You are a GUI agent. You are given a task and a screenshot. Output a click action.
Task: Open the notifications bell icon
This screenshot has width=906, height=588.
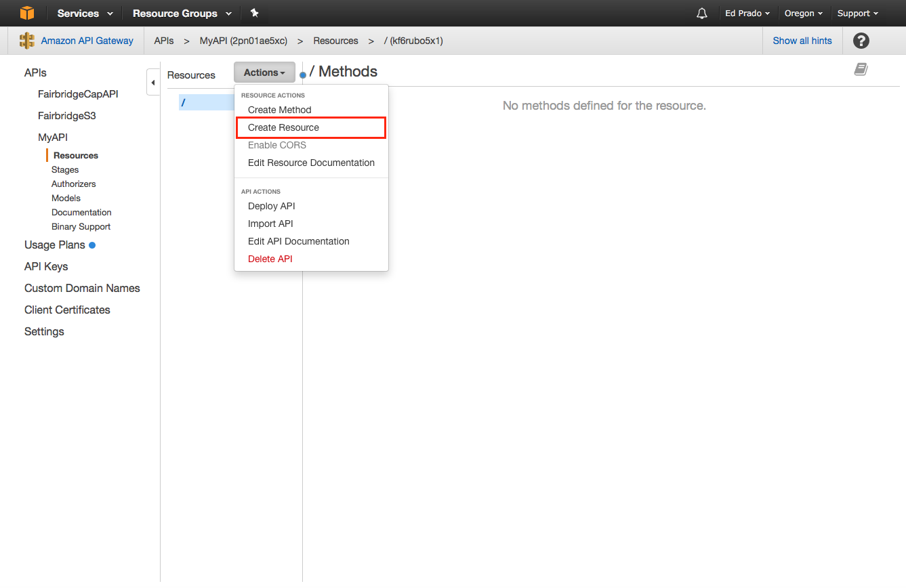click(x=702, y=14)
